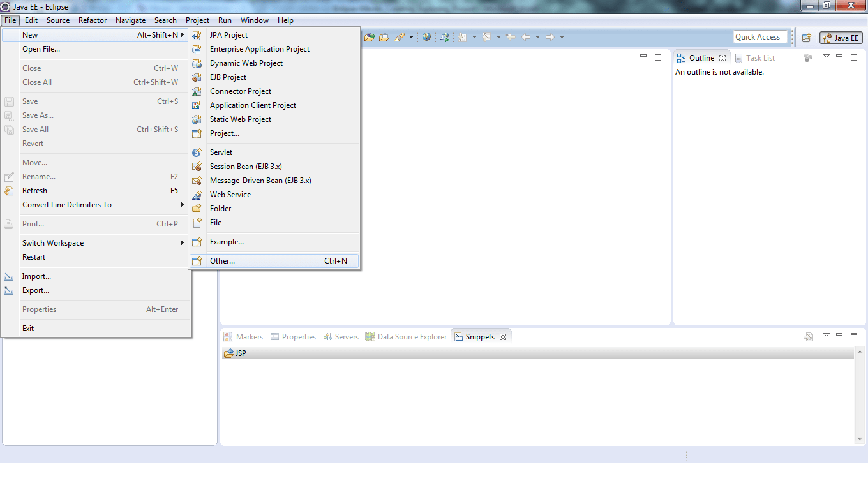868x490 pixels.
Task: Open the Snippets view menu triangle
Action: pos(827,335)
